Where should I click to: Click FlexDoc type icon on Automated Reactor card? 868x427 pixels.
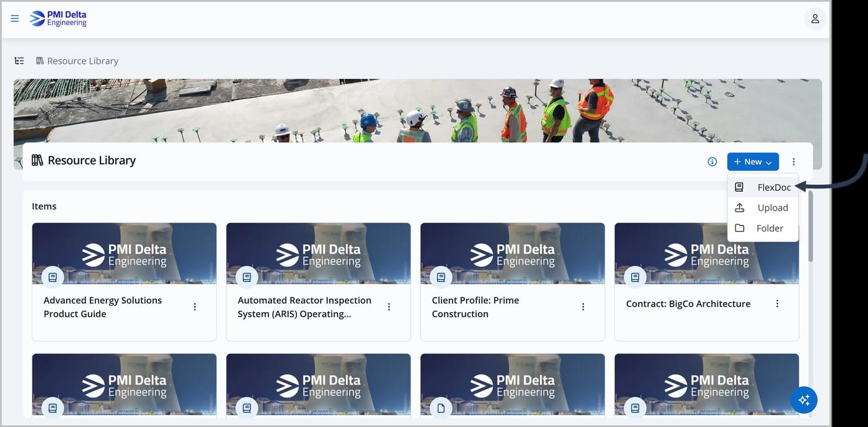(x=247, y=277)
